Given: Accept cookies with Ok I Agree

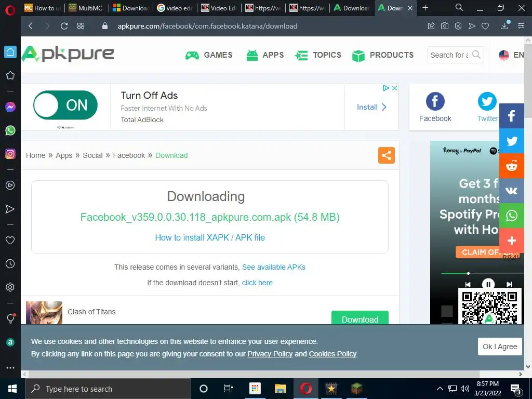Looking at the screenshot, I should (x=500, y=347).
